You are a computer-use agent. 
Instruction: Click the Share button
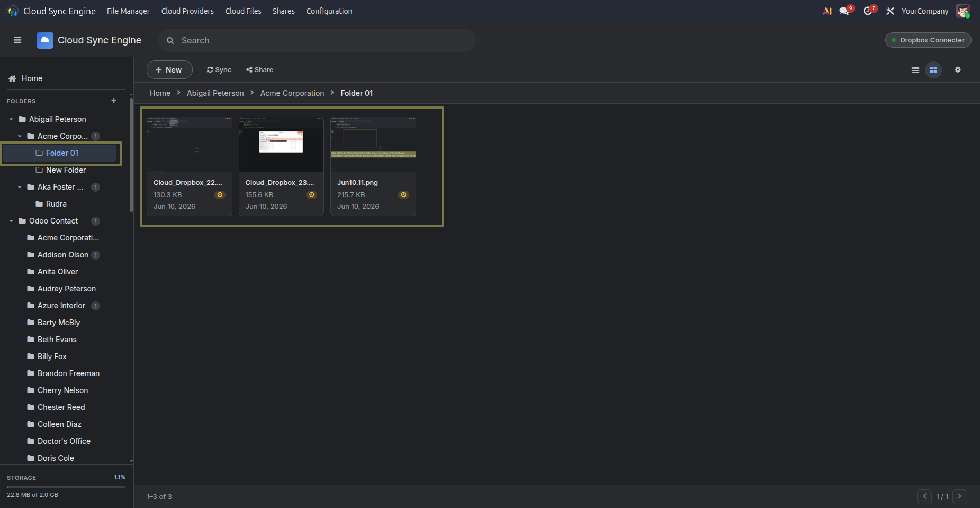[x=260, y=70]
